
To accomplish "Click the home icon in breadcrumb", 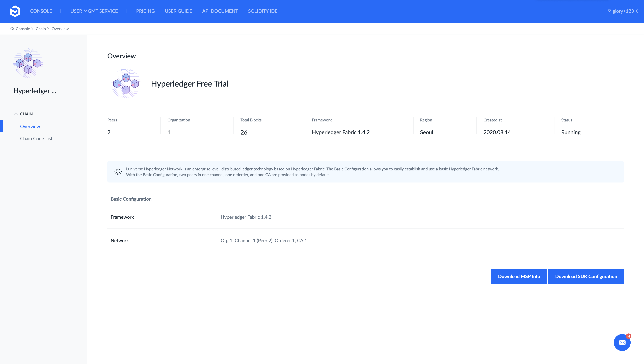I will tap(12, 29).
